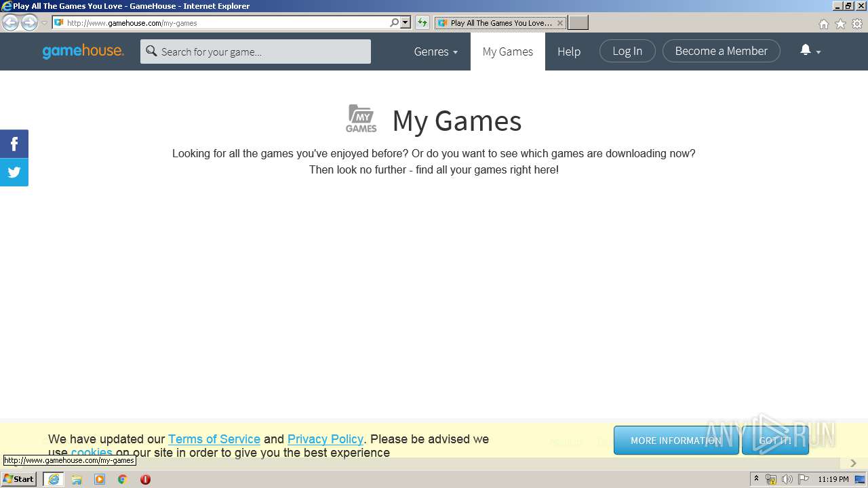The image size is (868, 488).
Task: Open the Privacy Policy link
Action: pyautogui.click(x=325, y=439)
